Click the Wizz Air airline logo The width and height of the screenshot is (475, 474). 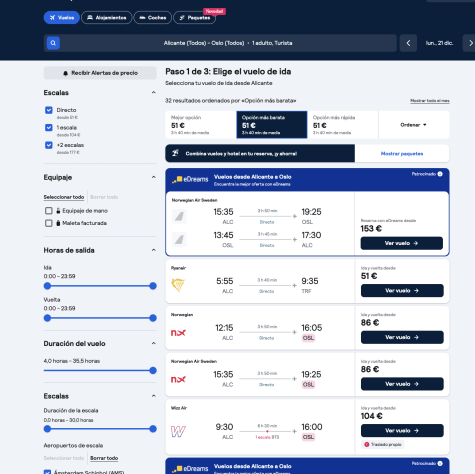click(178, 431)
